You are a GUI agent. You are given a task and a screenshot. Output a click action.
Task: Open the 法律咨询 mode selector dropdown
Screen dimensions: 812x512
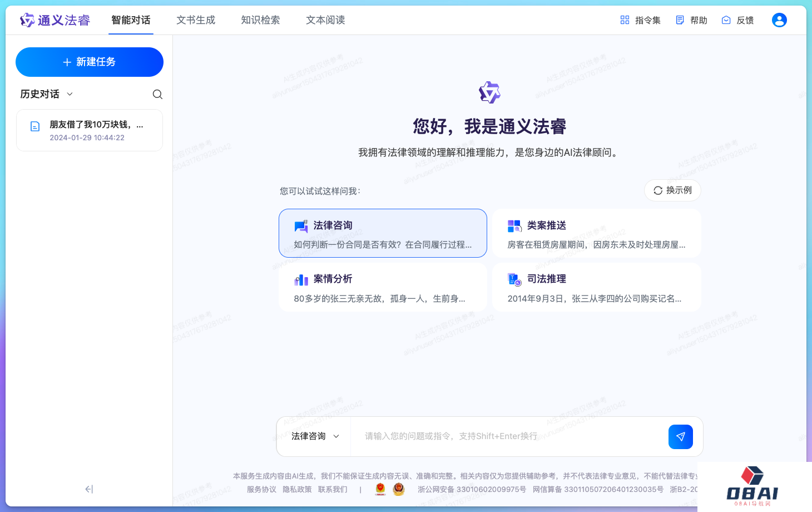[x=315, y=436]
